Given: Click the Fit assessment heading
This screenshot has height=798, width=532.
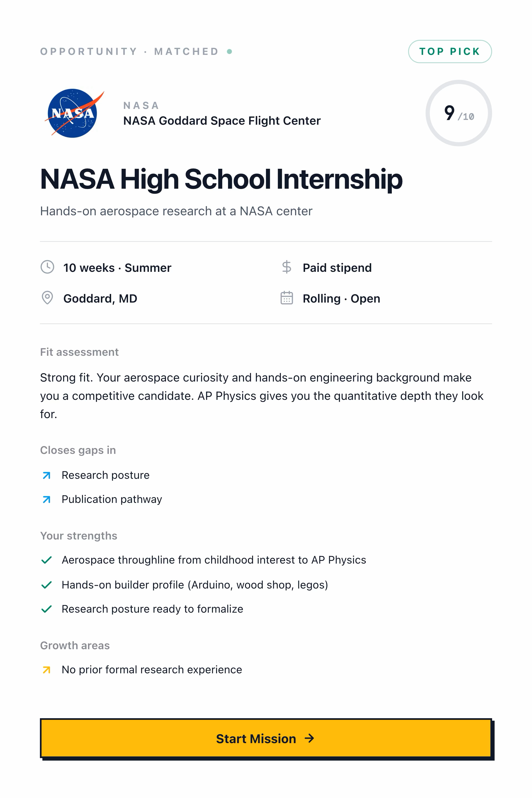Looking at the screenshot, I should [x=80, y=352].
